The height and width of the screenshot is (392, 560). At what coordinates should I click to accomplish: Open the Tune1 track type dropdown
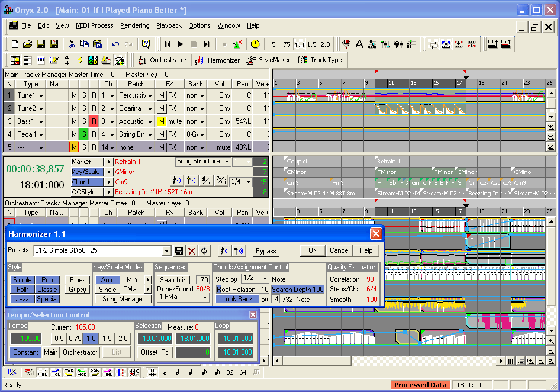tap(41, 96)
